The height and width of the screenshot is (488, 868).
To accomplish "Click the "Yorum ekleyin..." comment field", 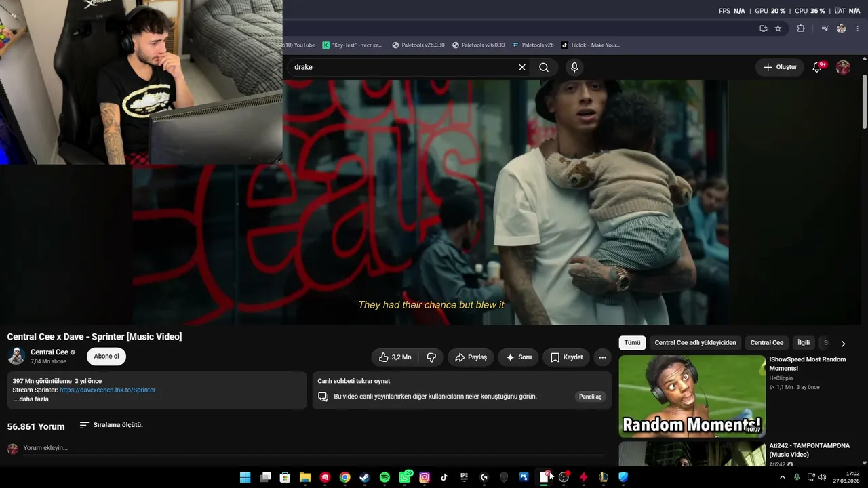I will [x=312, y=448].
